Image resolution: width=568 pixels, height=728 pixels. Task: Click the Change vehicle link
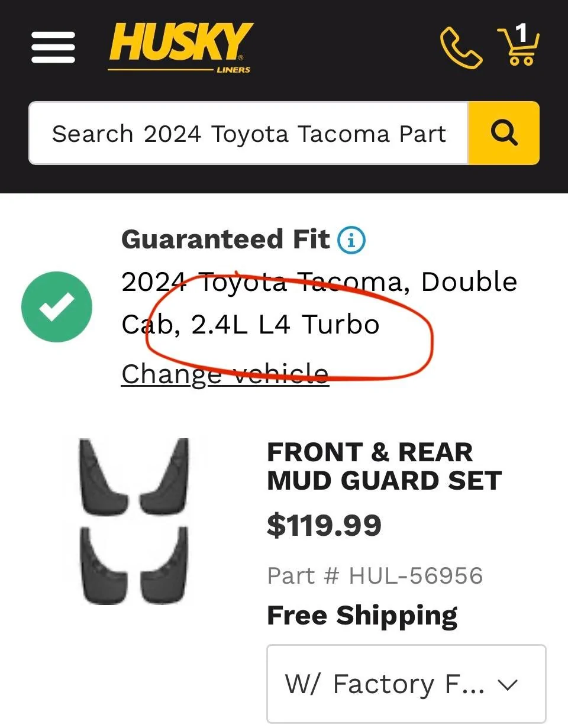pos(225,374)
